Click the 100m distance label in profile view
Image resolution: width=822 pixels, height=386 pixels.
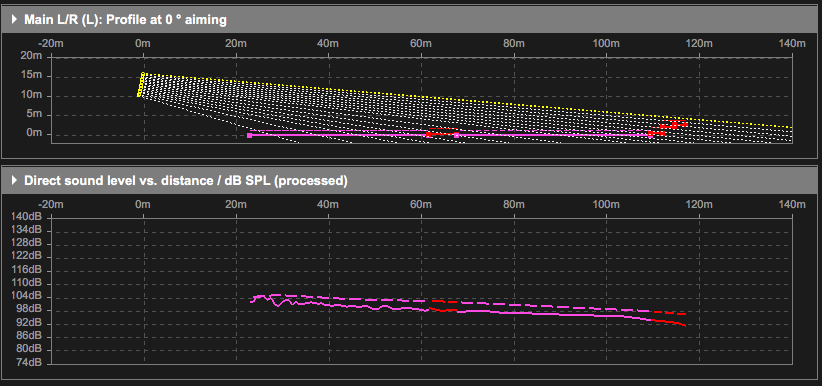[x=607, y=44]
